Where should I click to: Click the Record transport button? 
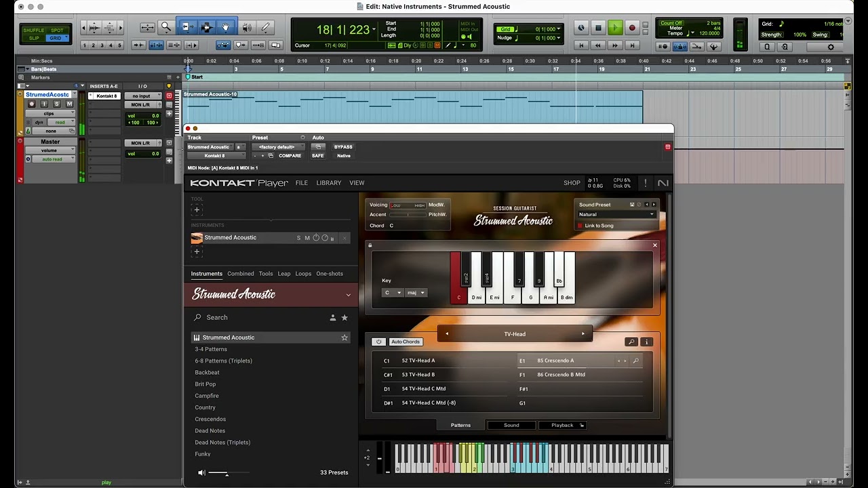[632, 28]
